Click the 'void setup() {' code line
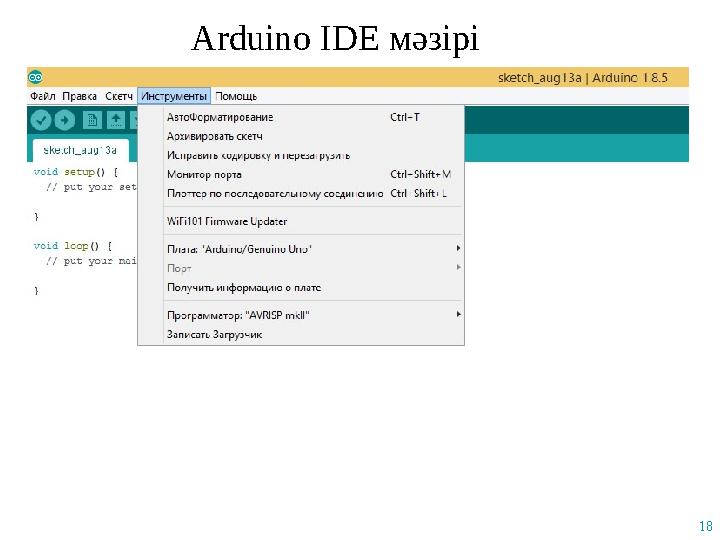This screenshot has width=720, height=540. (76, 172)
